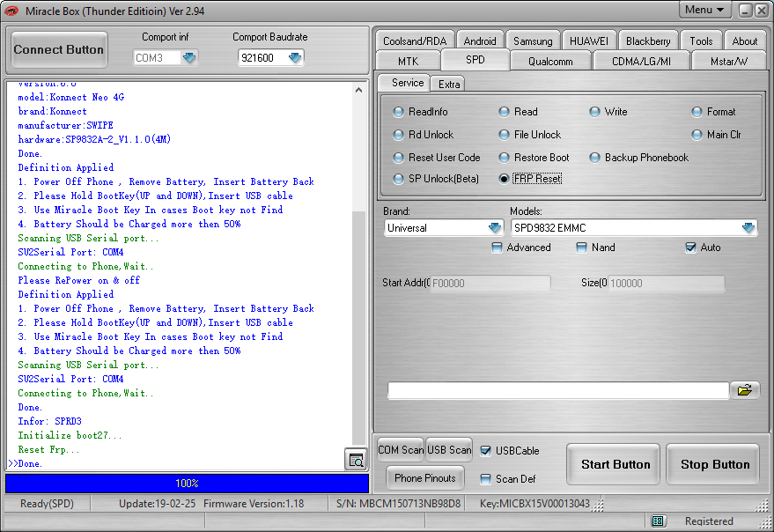This screenshot has width=774, height=532.
Task: Select the Backup Phonebook option
Action: click(x=639, y=158)
